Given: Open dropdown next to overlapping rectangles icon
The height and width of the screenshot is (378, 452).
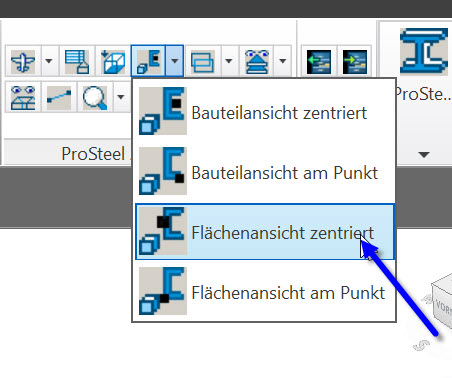Looking at the screenshot, I should click(229, 61).
